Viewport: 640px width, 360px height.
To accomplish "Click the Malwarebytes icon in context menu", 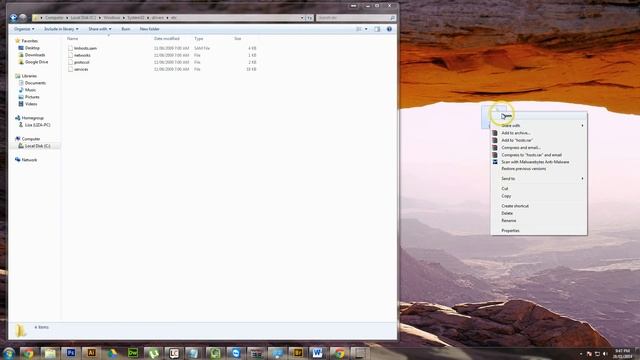I will pyautogui.click(x=495, y=162).
